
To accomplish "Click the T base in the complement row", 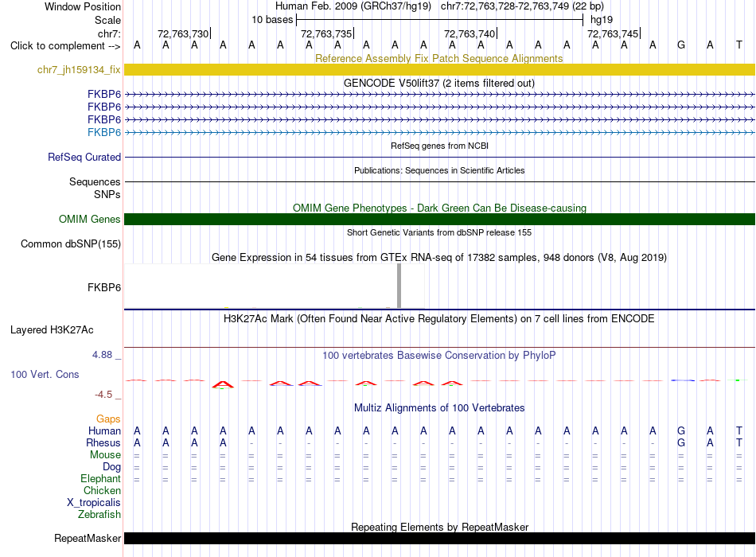I will point(739,45).
